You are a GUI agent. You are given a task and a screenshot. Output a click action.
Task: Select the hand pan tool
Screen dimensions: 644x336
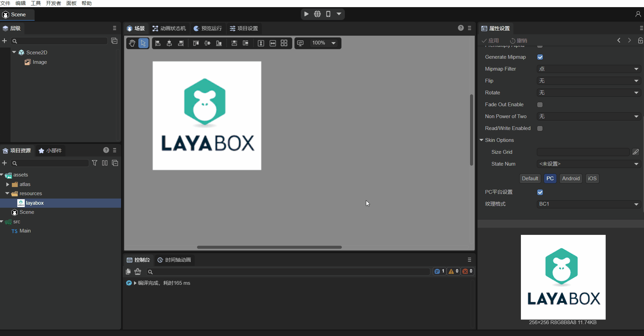coord(132,43)
